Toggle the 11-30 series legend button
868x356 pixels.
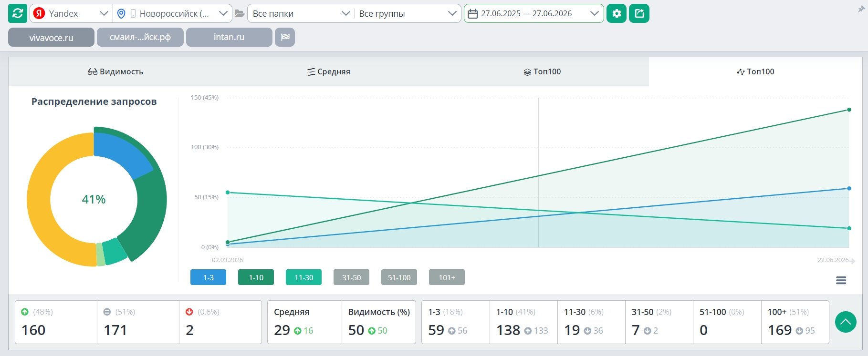[x=303, y=277]
